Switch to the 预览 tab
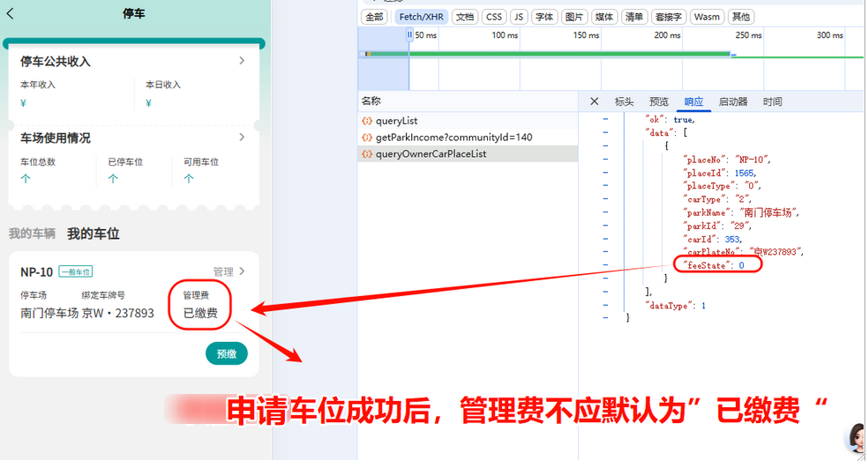868x461 pixels. pyautogui.click(x=659, y=101)
